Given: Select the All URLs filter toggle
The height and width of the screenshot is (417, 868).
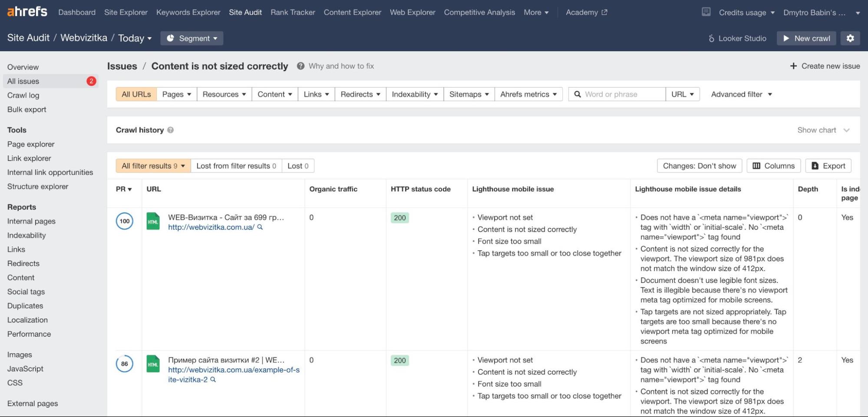Looking at the screenshot, I should [136, 94].
